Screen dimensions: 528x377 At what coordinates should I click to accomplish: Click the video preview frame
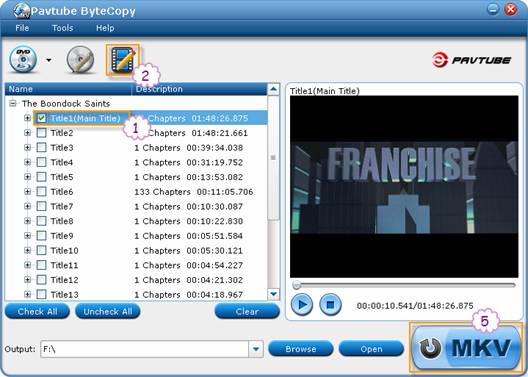coord(404,187)
